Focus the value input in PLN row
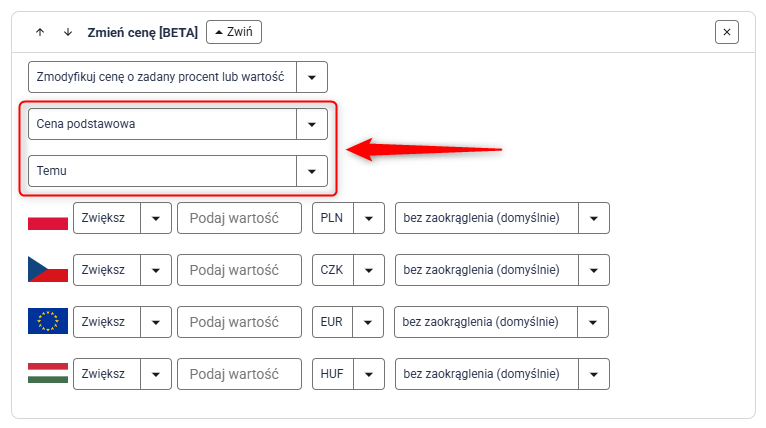This screenshot has width=766, height=428. coord(239,218)
